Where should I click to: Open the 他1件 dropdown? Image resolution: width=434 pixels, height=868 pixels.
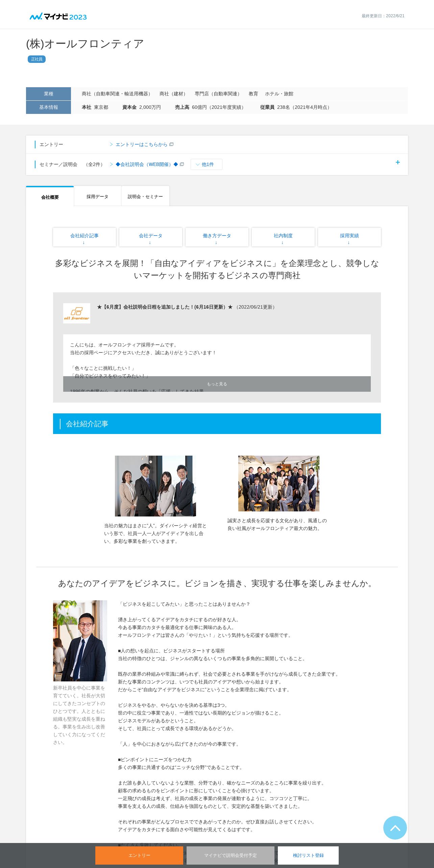coord(206,164)
